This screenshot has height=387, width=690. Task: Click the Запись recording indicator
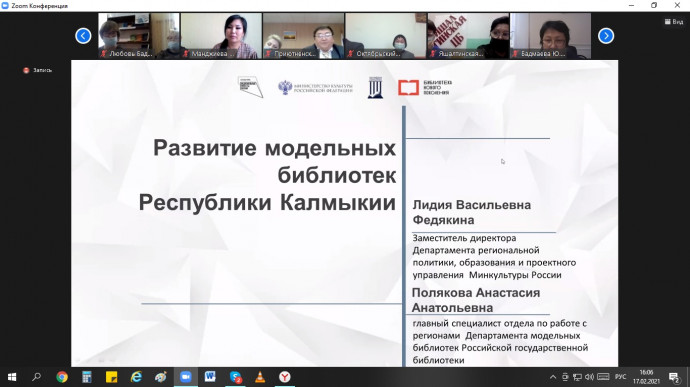[x=37, y=70]
